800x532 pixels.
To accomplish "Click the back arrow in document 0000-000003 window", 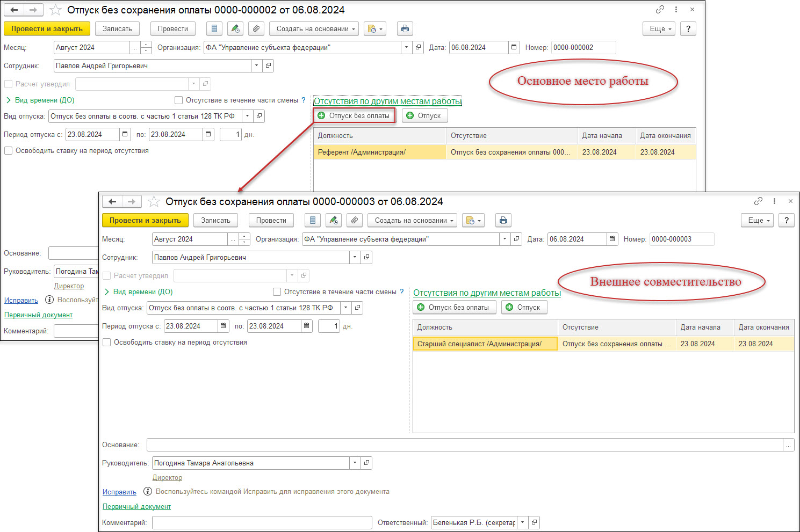I will click(112, 202).
